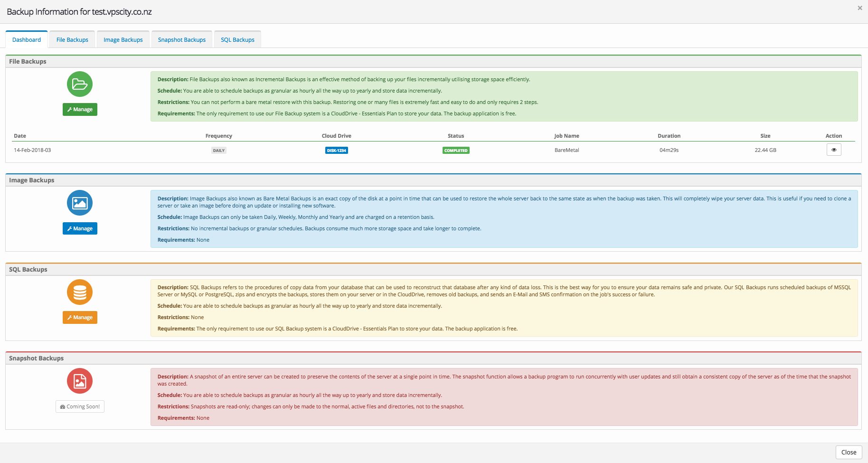
Task: Click the COMPLETED status badge
Action: [456, 151]
